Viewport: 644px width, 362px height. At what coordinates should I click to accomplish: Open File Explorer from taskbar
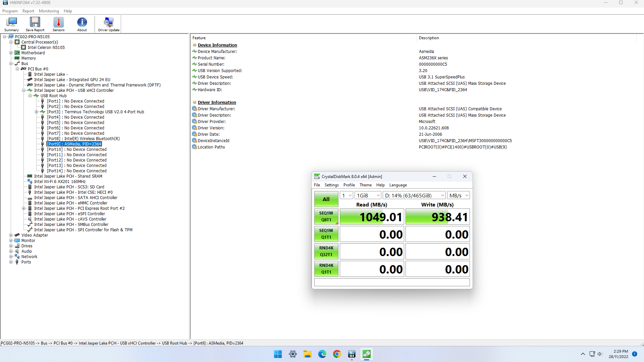click(308, 354)
